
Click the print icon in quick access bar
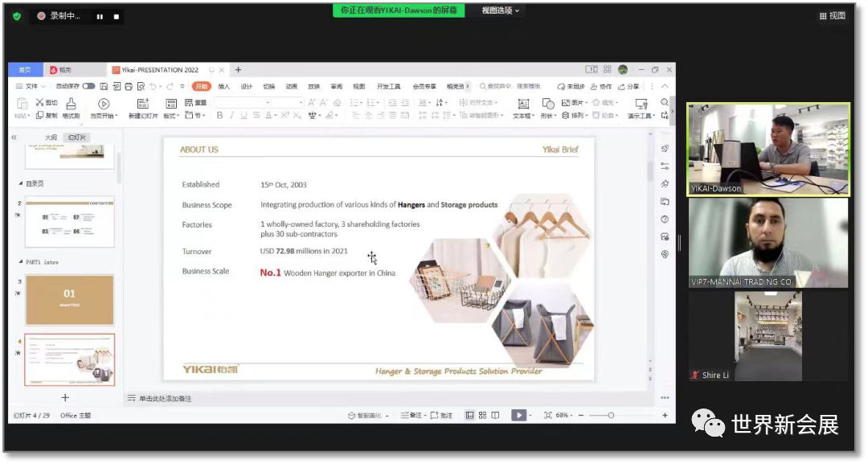[x=127, y=86]
